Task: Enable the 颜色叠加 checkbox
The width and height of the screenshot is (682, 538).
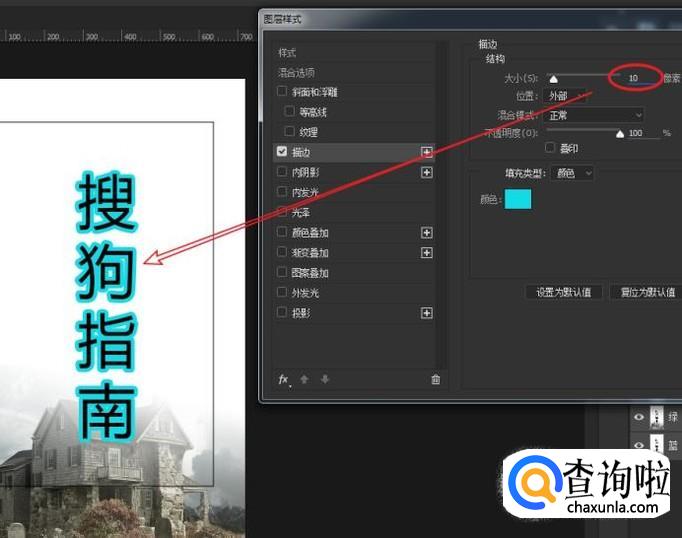Action: coord(282,232)
